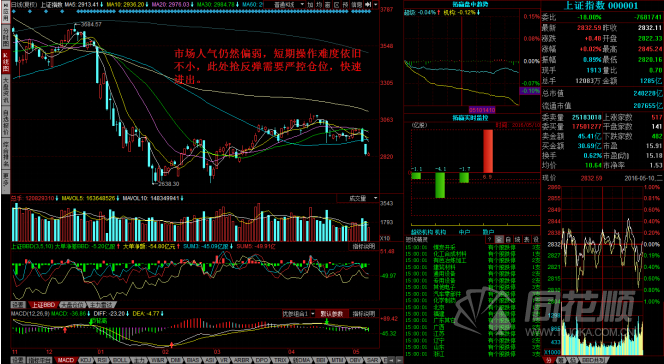Click the 3684.57 peak marker on the K-line chart
664x364 pixels.
(x=88, y=25)
